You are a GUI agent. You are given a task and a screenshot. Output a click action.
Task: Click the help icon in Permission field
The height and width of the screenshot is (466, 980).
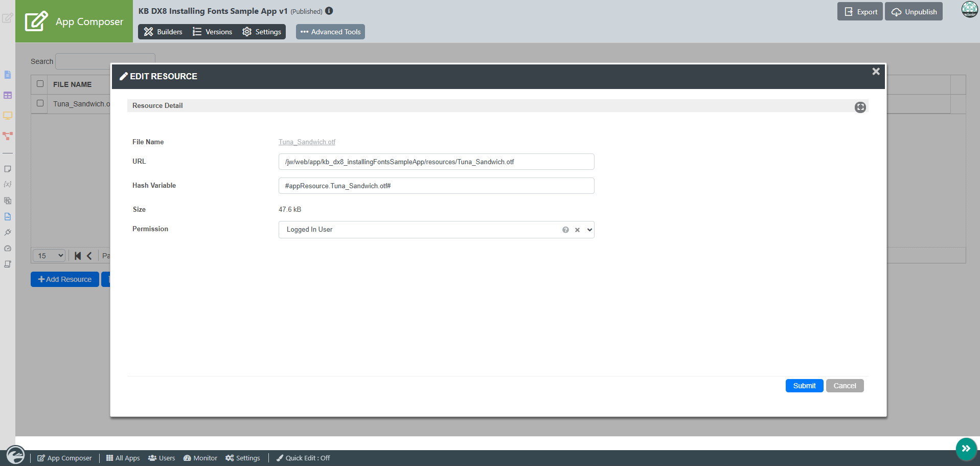[565, 230]
